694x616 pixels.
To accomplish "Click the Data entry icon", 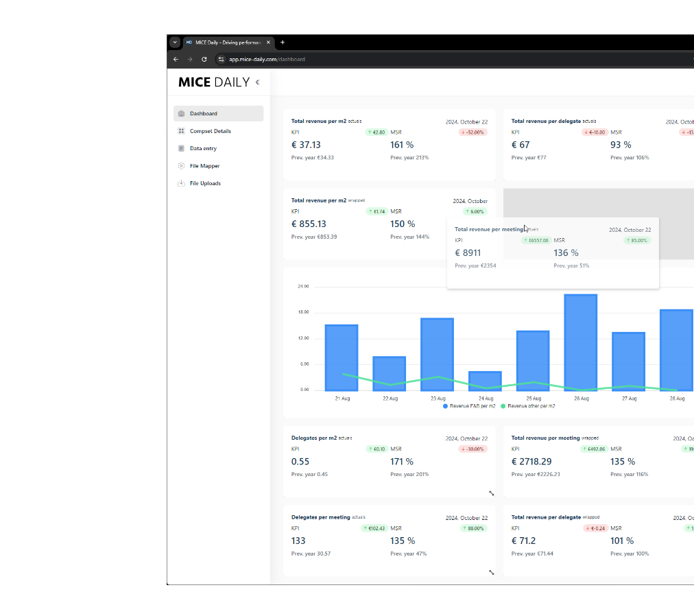I will coord(181,148).
